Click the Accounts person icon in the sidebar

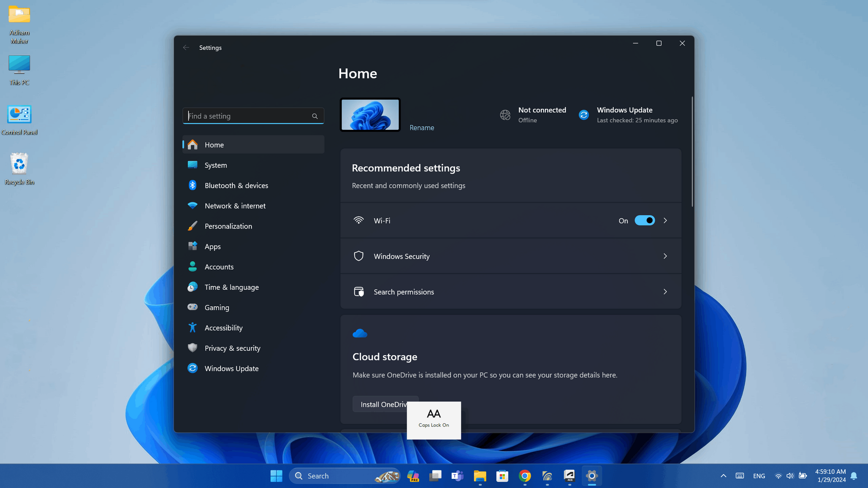(x=193, y=267)
